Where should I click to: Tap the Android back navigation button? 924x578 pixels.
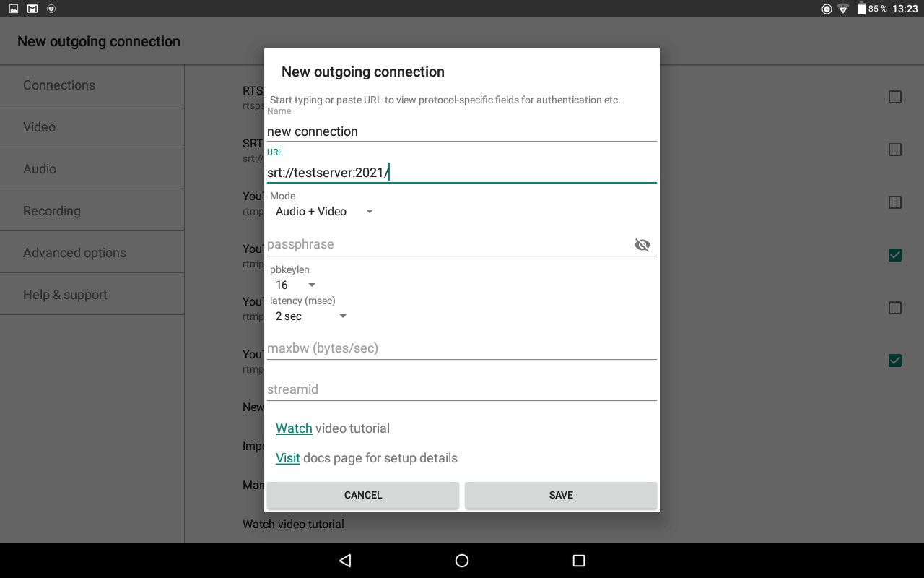point(345,561)
